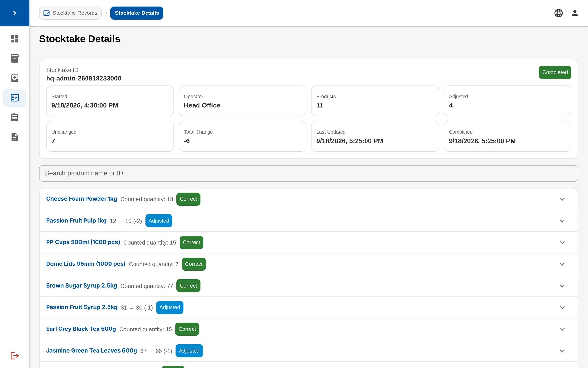Click the Stocktake Details breadcrumb
588x368 pixels.
click(x=137, y=13)
